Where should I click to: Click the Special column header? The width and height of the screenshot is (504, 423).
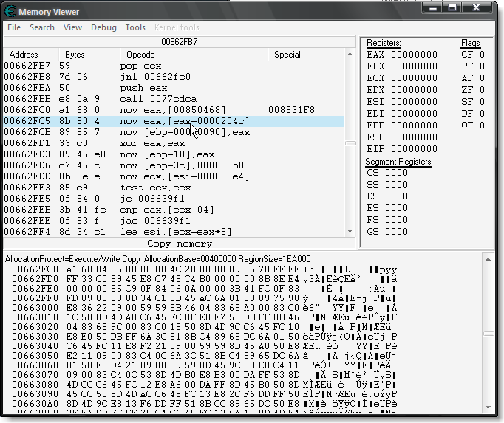[x=287, y=55]
